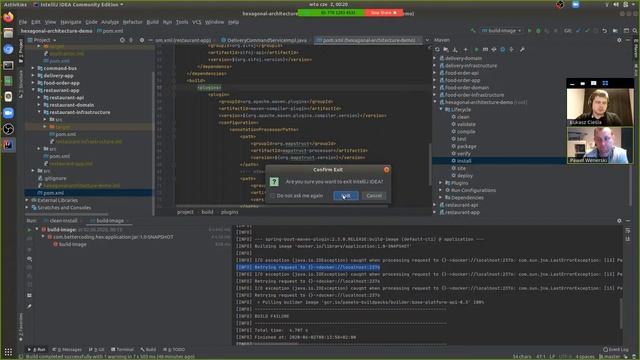Toggle Offline Mode icon in Maven toolbar
The width and height of the screenshot is (640, 360).
[493, 49]
